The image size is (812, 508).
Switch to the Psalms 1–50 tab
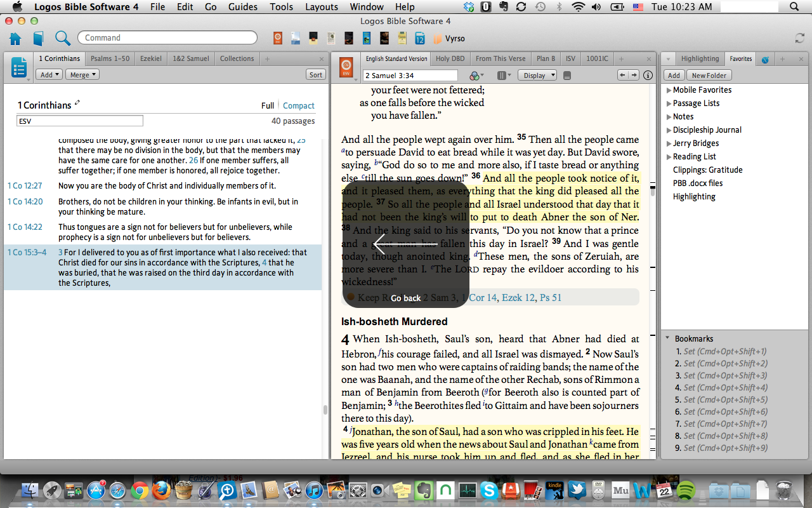tap(110, 58)
